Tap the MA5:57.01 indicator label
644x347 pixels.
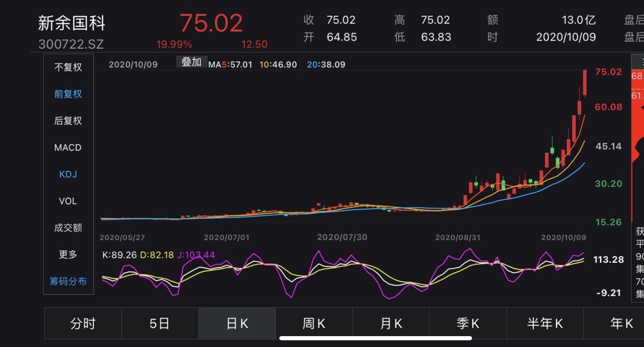pyautogui.click(x=230, y=65)
